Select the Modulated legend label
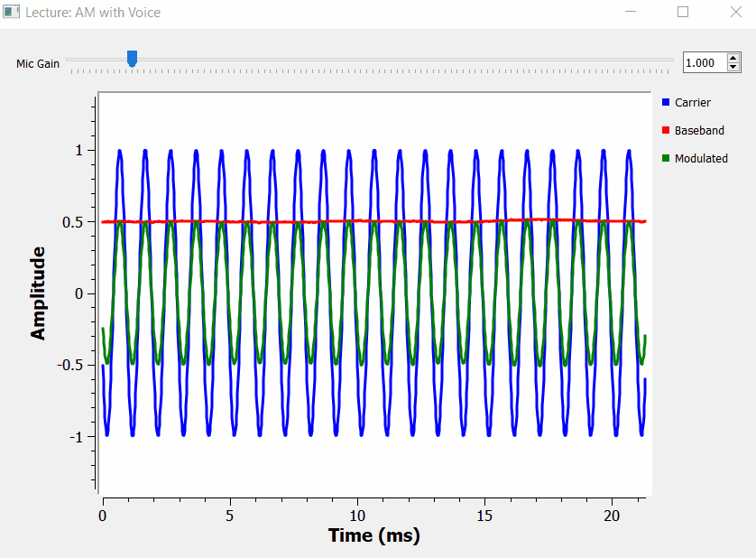Screen dimensions: 756x558 701,159
